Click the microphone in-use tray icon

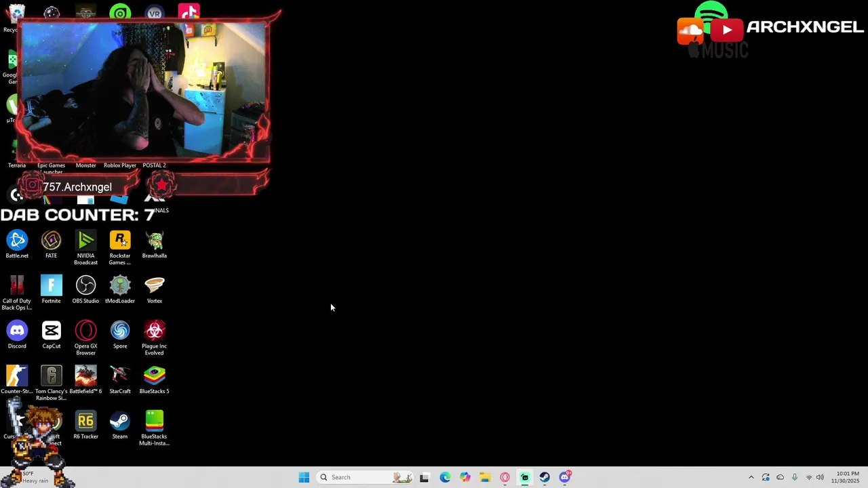(794, 477)
